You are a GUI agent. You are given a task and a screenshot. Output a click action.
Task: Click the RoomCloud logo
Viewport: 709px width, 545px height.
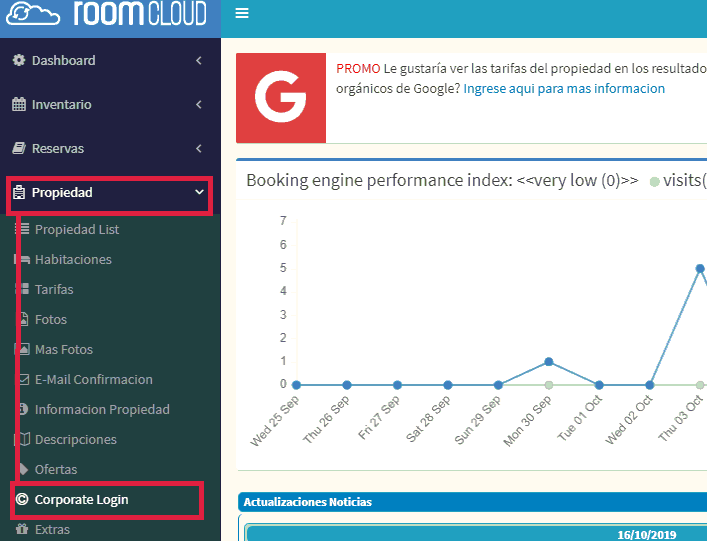tap(110, 14)
